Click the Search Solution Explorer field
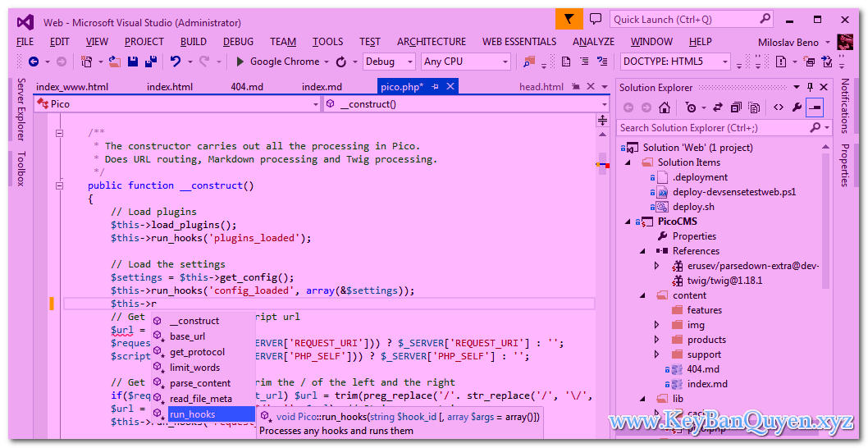This screenshot has height=448, width=868. 724,128
